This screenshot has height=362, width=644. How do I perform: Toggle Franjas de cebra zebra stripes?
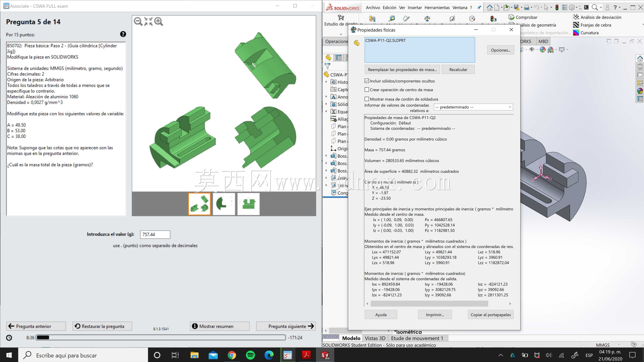point(592,25)
